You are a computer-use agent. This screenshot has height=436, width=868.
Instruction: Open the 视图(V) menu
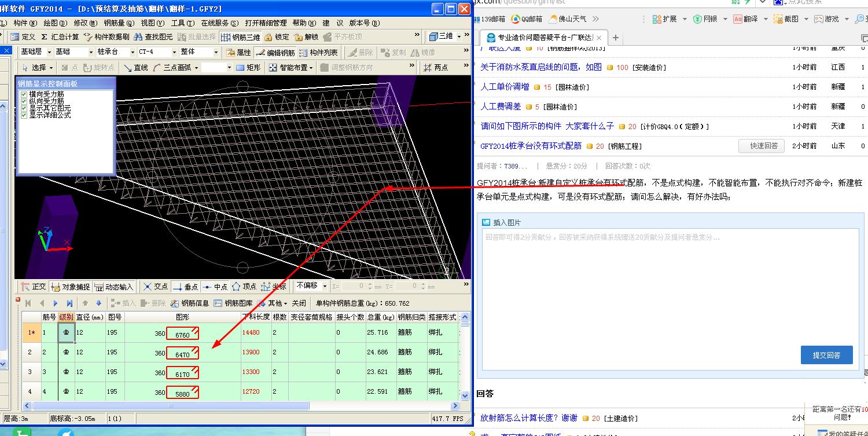(153, 23)
